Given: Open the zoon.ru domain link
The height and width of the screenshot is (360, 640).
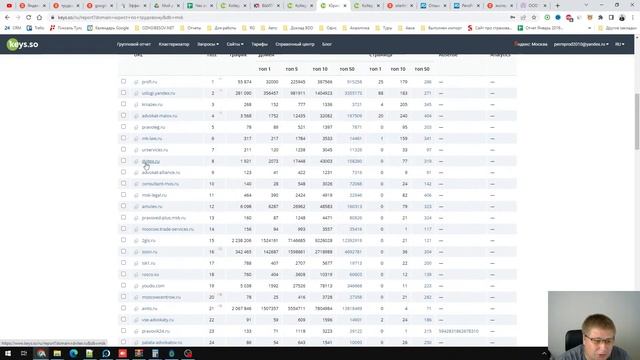Looking at the screenshot, I should tap(149, 252).
